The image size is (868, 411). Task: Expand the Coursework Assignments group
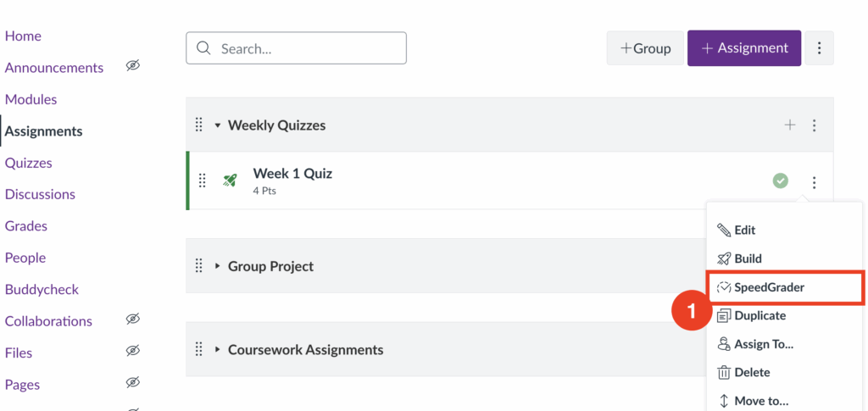(218, 349)
